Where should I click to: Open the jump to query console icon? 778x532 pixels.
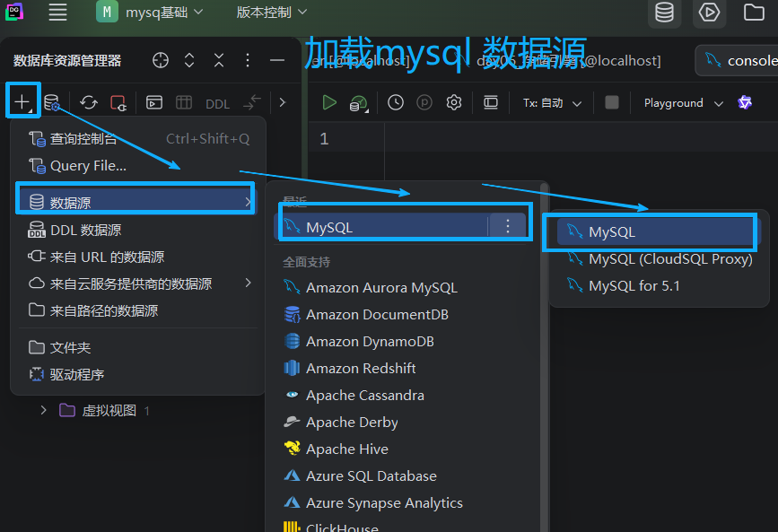[153, 102]
